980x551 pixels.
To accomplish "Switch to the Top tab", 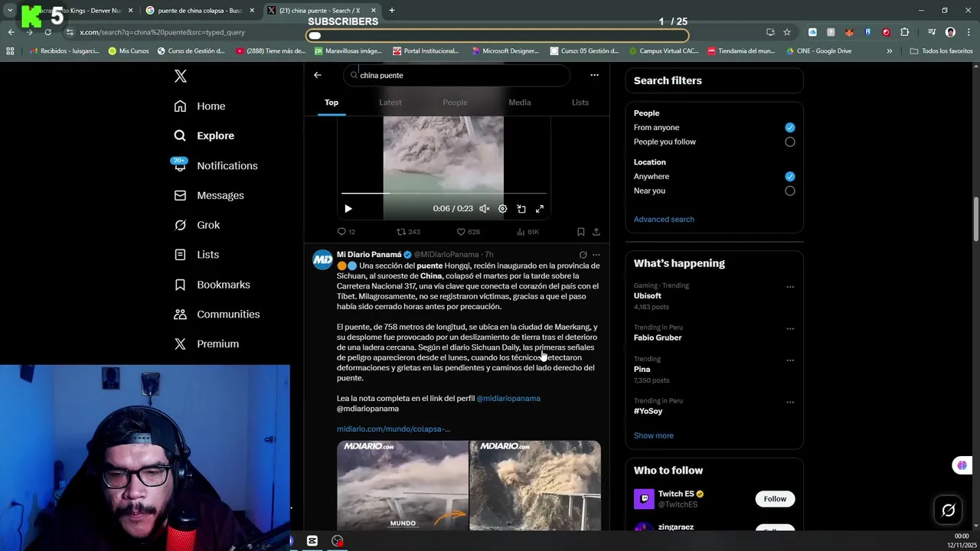I will click(x=332, y=103).
